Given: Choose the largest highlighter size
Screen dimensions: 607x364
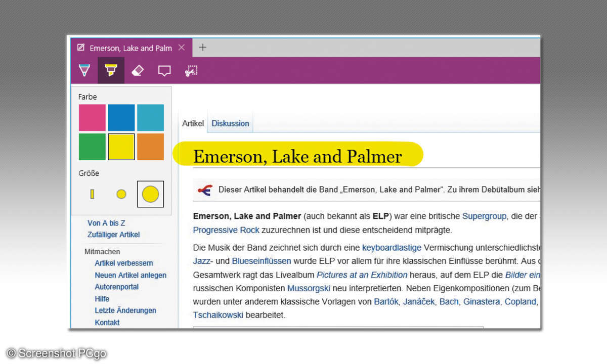Looking at the screenshot, I should click(150, 194).
